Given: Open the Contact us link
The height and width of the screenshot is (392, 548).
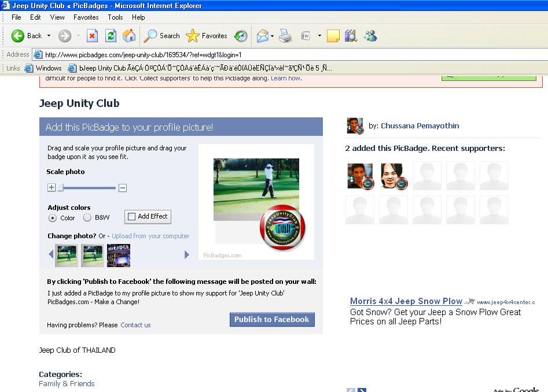Looking at the screenshot, I should (x=135, y=325).
